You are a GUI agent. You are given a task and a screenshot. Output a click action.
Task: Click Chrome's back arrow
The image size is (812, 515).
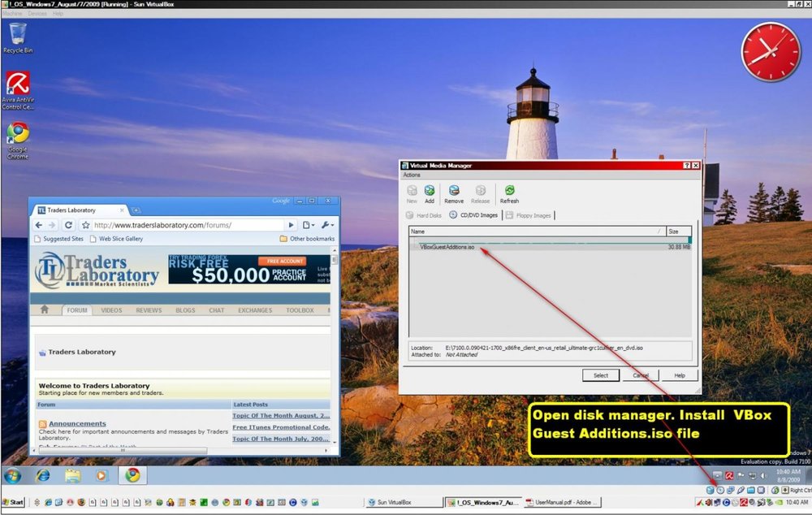39,225
